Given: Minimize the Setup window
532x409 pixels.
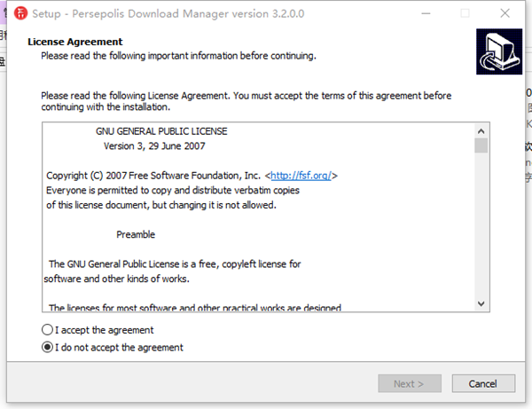Looking at the screenshot, I should tap(424, 13).
